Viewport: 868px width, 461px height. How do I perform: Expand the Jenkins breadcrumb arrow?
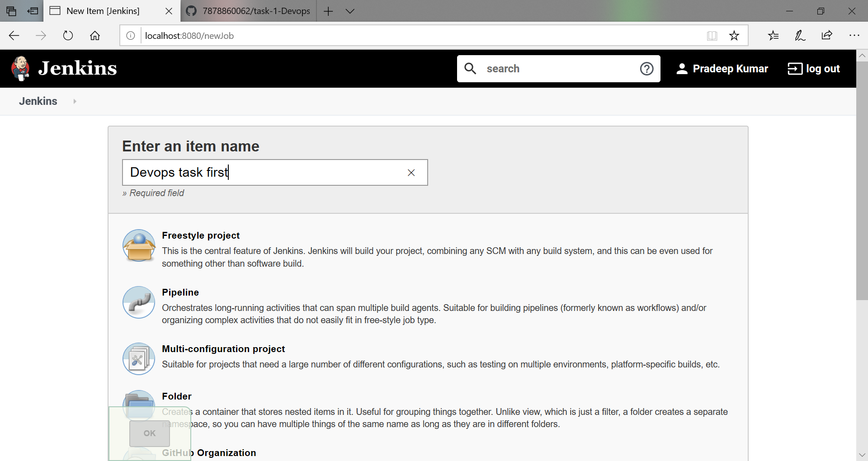tap(75, 101)
